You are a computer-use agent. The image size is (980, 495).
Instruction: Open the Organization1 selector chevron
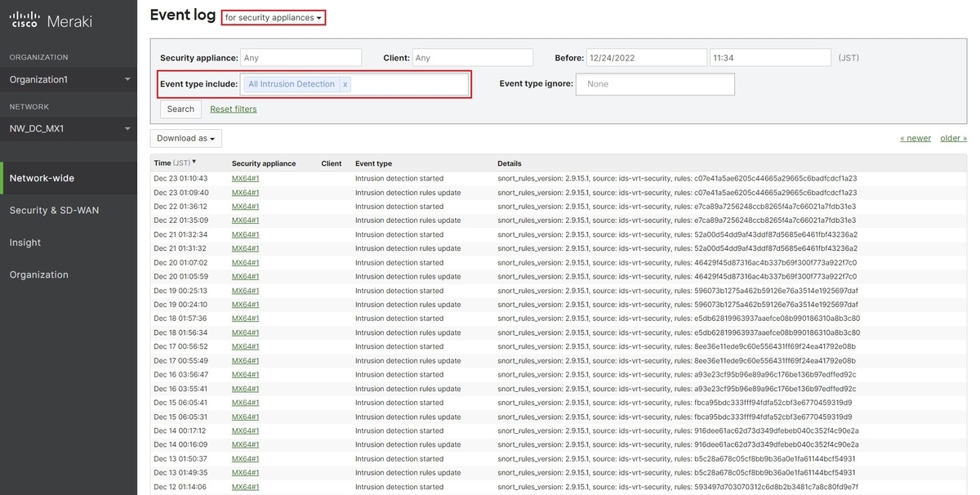click(x=127, y=79)
